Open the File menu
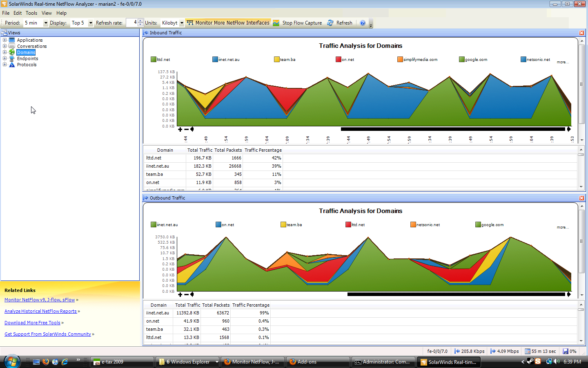The image size is (588, 368). point(6,13)
